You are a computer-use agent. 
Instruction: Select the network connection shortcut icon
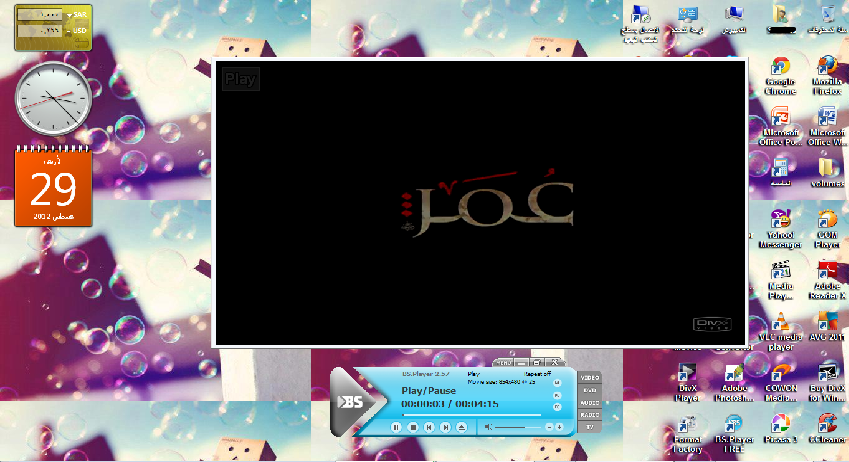click(641, 24)
